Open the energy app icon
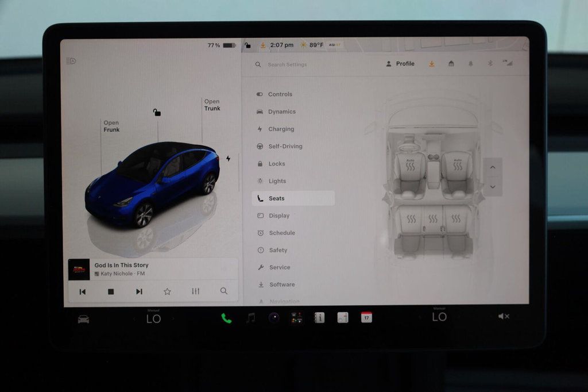The height and width of the screenshot is (392, 588). [343, 318]
